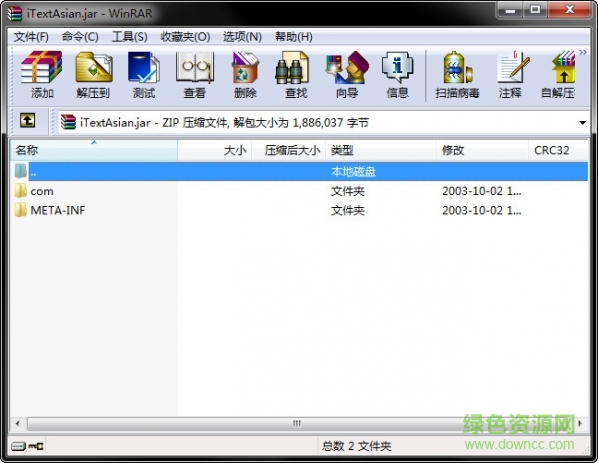The width and height of the screenshot is (598, 463).
Task: Click the META-INF row modified date
Action: [x=482, y=210]
